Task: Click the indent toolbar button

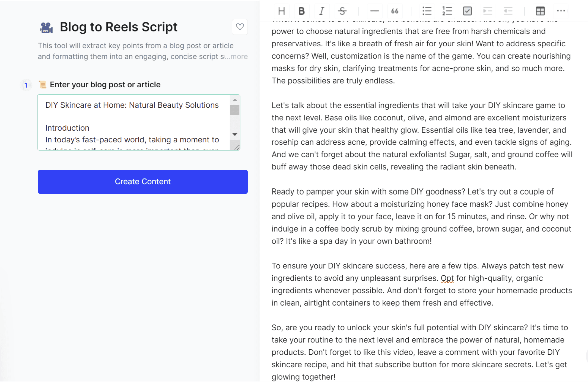Action: pyautogui.click(x=488, y=11)
